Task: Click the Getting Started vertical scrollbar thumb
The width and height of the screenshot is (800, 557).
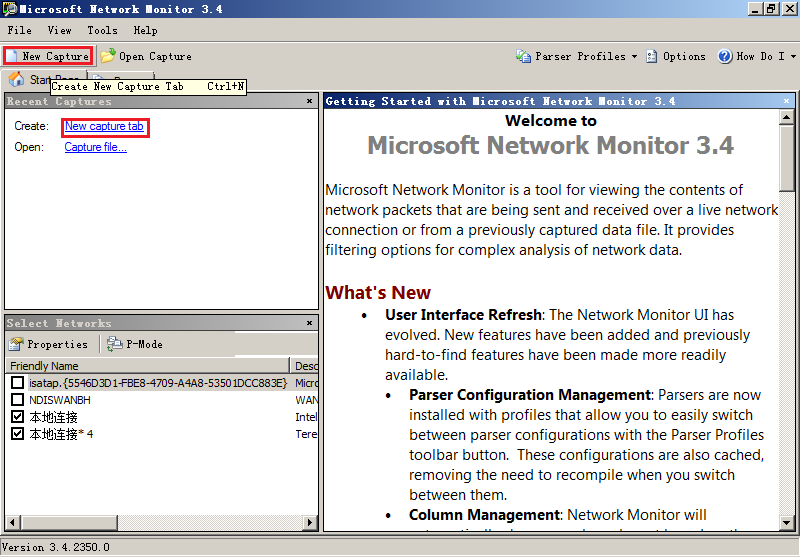Action: click(x=786, y=158)
